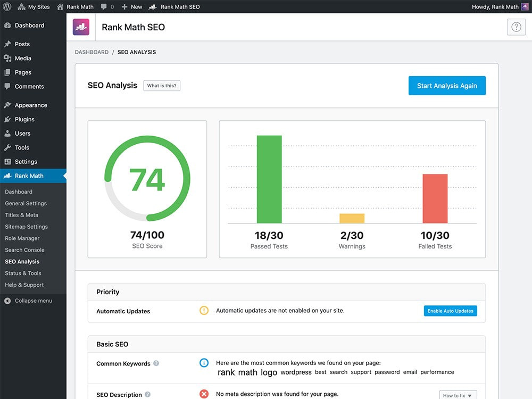Click the SEO Description failed icon
The width and height of the screenshot is (532, 399).
[x=204, y=394]
